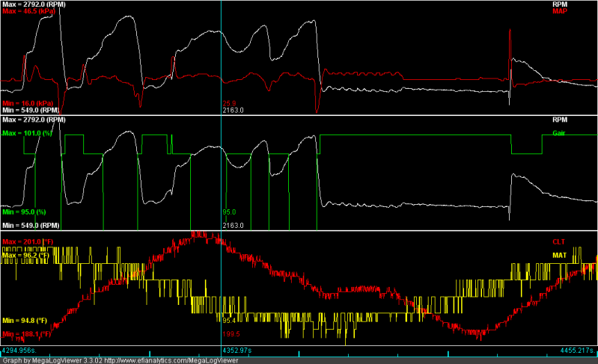
Task: Select the red CLT legend label
Action: point(558,241)
